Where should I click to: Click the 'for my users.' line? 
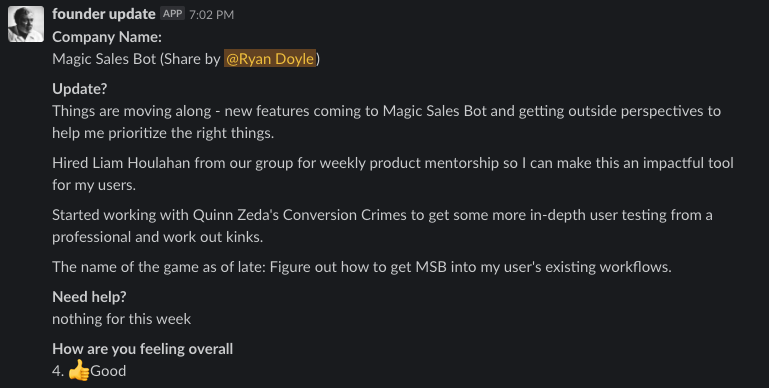[94, 185]
